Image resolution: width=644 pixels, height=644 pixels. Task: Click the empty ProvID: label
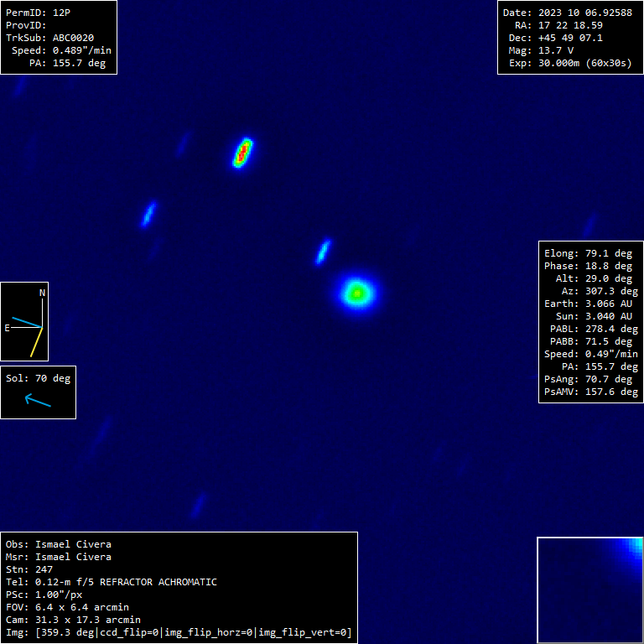(26, 25)
